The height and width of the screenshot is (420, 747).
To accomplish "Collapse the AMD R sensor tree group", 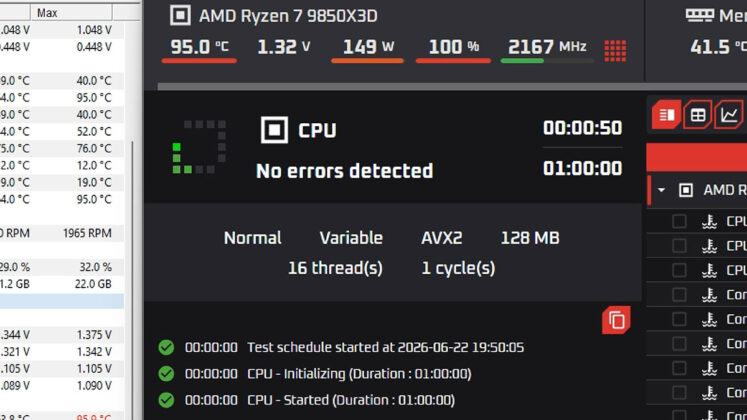I will (x=661, y=190).
